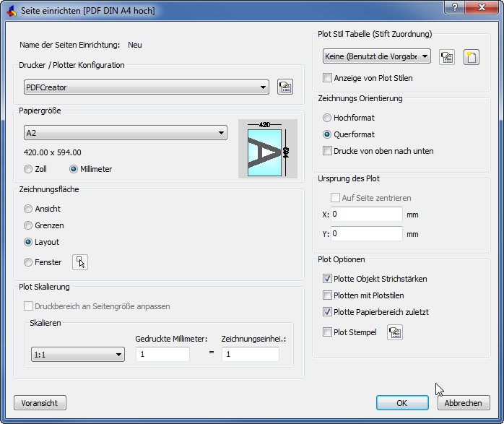This screenshot has width=504, height=424.
Task: Choose Grenzen as drawing area
Action: tap(28, 225)
